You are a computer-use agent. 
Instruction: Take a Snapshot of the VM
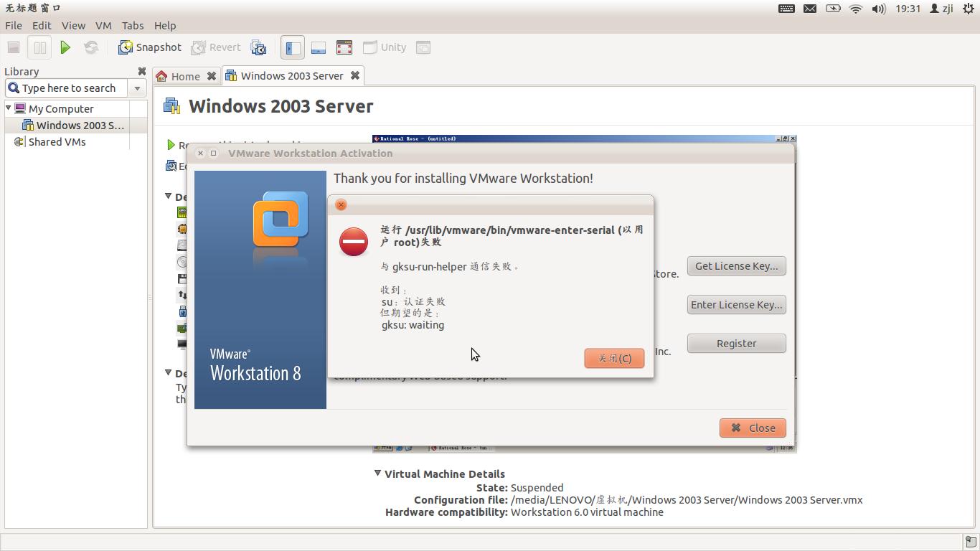[150, 47]
